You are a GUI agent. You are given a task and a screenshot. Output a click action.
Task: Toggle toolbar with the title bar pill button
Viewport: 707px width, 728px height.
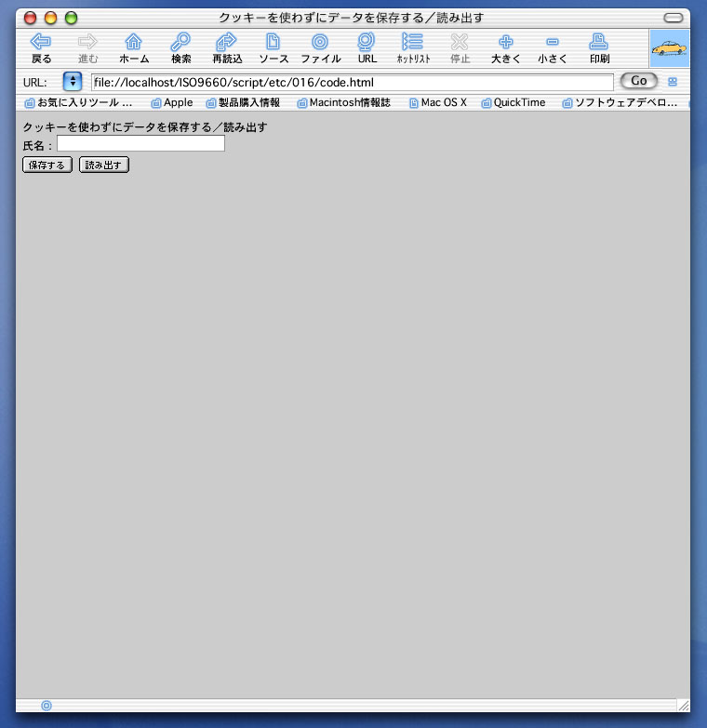673,18
